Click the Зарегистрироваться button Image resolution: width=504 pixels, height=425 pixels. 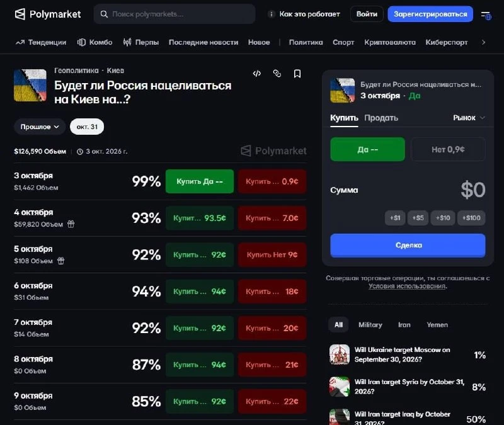pyautogui.click(x=430, y=14)
